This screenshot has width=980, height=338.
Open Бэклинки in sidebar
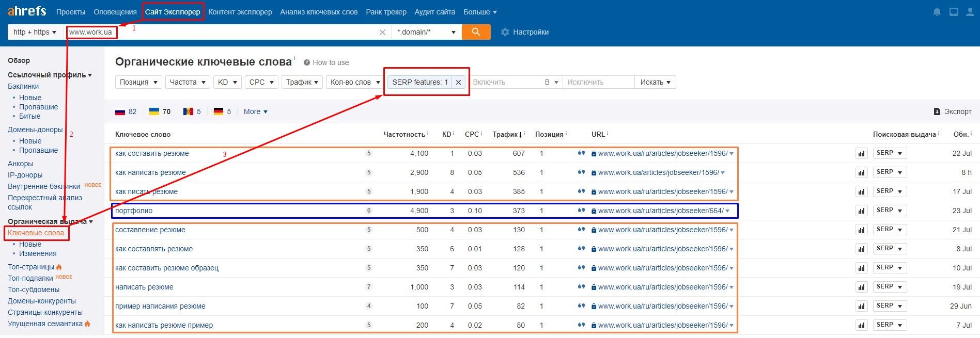coord(23,86)
